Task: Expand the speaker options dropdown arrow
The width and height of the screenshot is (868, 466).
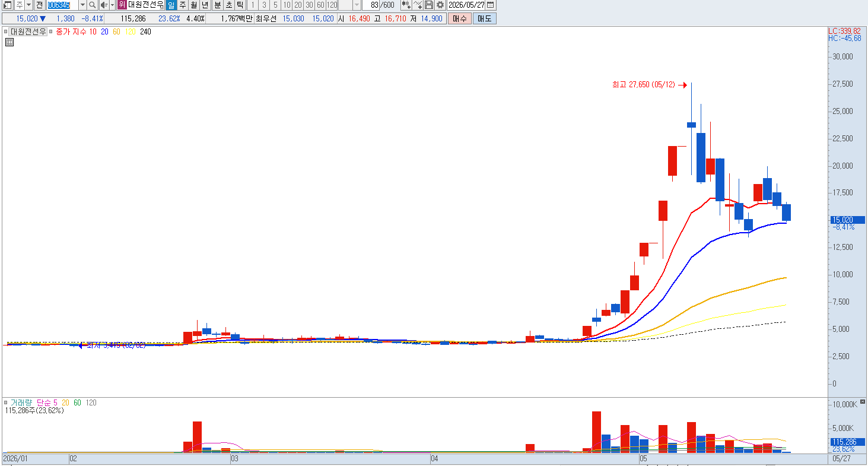Action: click(x=112, y=5)
